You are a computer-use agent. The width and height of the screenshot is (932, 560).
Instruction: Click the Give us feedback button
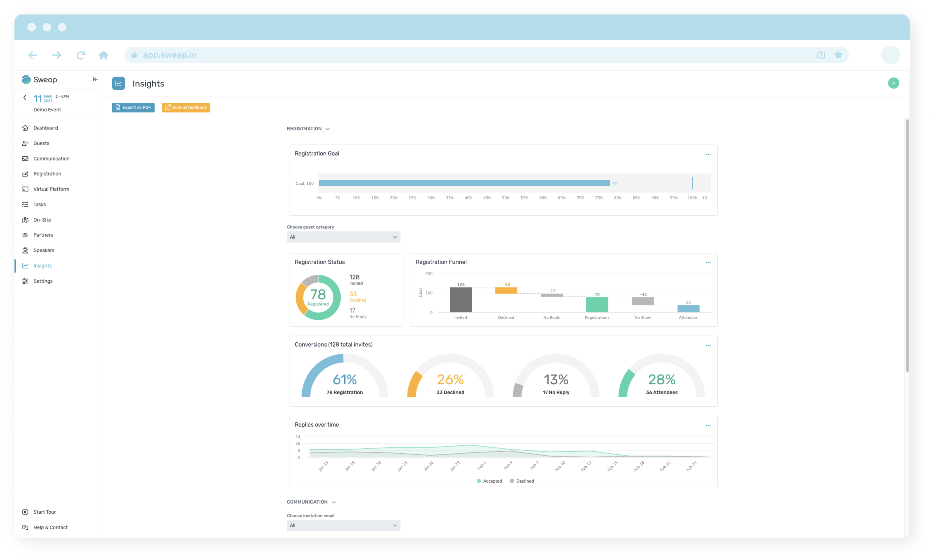pyautogui.click(x=186, y=107)
